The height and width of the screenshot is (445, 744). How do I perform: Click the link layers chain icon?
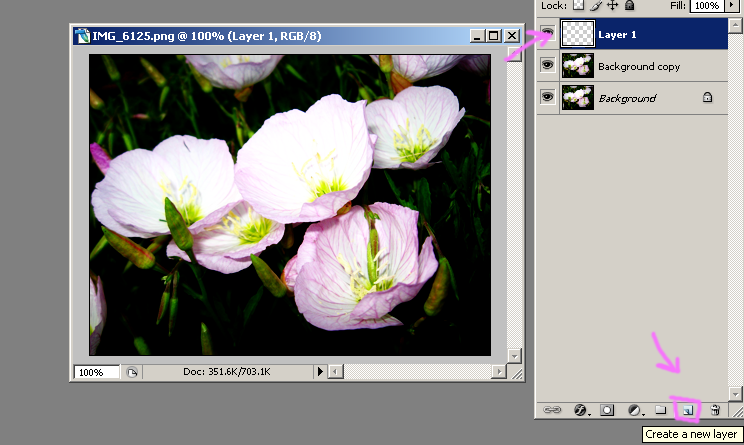(x=552, y=410)
